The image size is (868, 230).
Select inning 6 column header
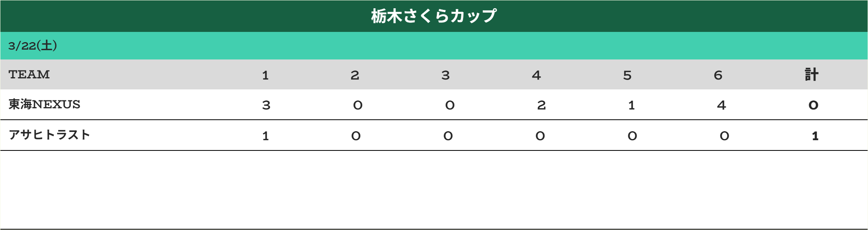tap(718, 75)
